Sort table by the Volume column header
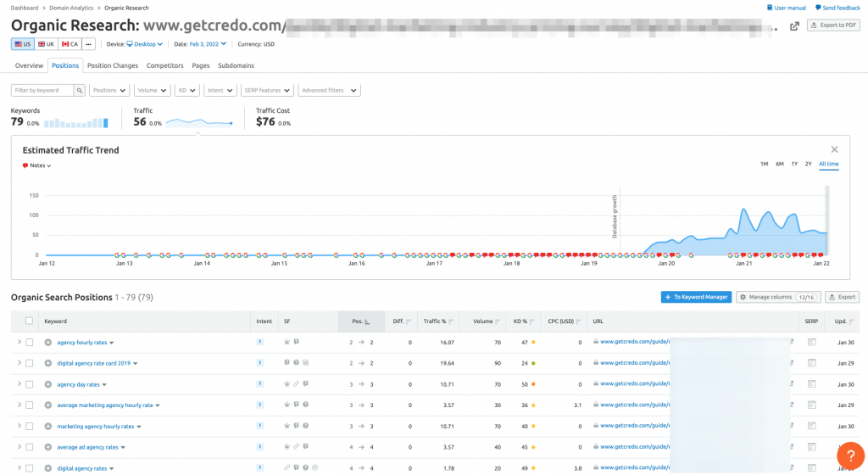 [487, 321]
